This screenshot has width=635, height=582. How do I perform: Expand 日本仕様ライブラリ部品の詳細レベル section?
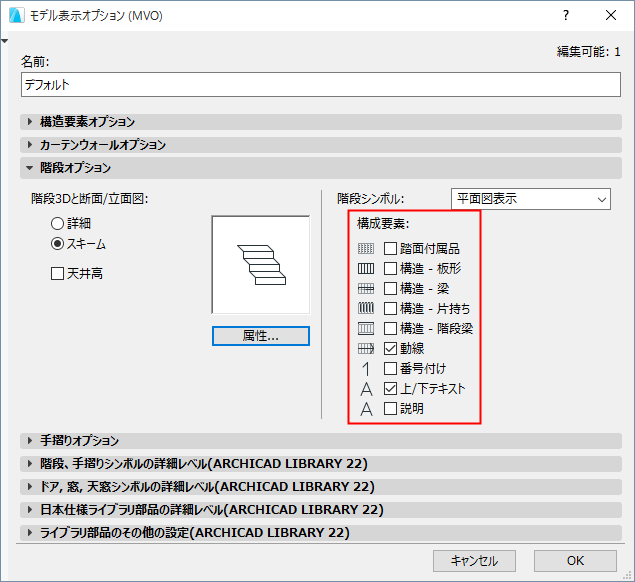321,510
